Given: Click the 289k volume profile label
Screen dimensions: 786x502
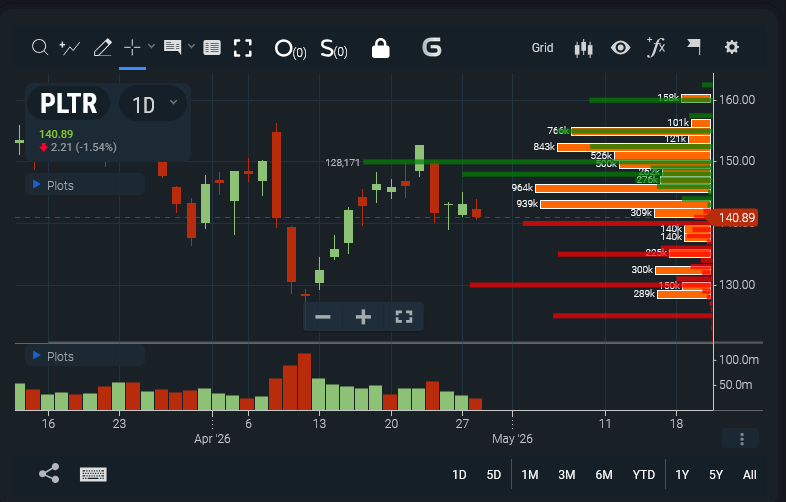Looking at the screenshot, I should [x=644, y=293].
